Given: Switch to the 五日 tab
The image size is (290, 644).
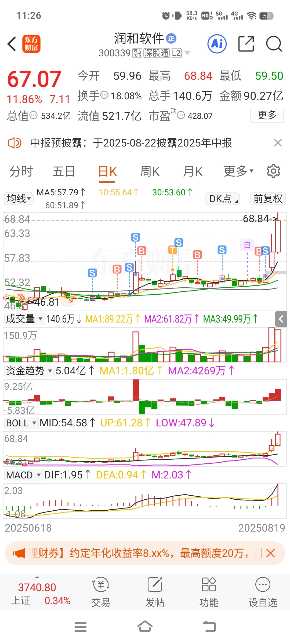Looking at the screenshot, I should tap(64, 171).
